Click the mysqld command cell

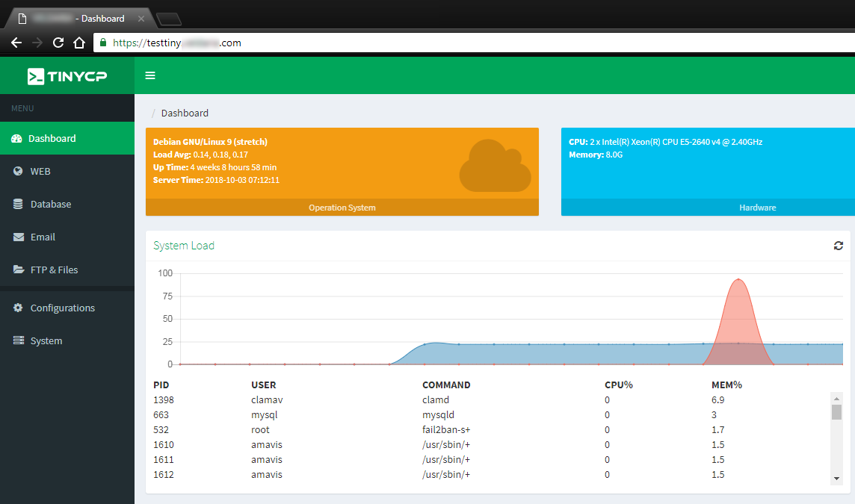coord(438,414)
